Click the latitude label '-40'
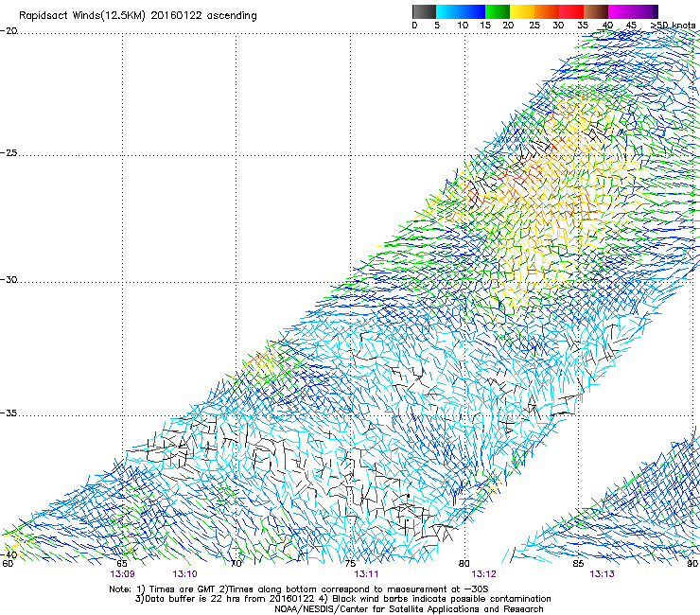Viewport: 700px width, 615px height. coord(9,554)
